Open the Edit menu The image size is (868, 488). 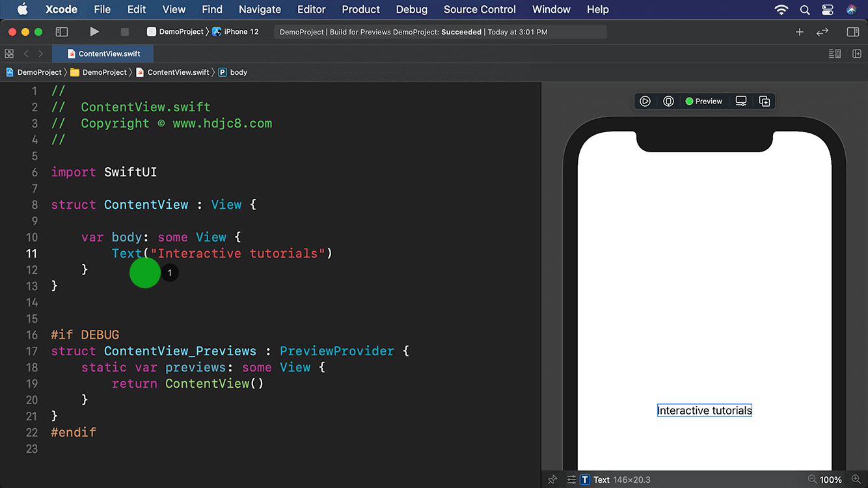(137, 9)
